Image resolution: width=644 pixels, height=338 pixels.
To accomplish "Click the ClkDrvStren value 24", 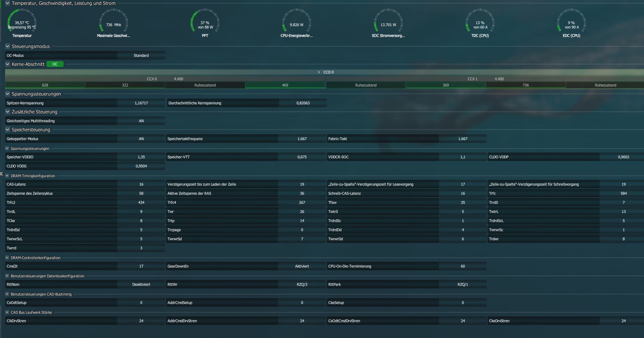I will tap(141, 321).
